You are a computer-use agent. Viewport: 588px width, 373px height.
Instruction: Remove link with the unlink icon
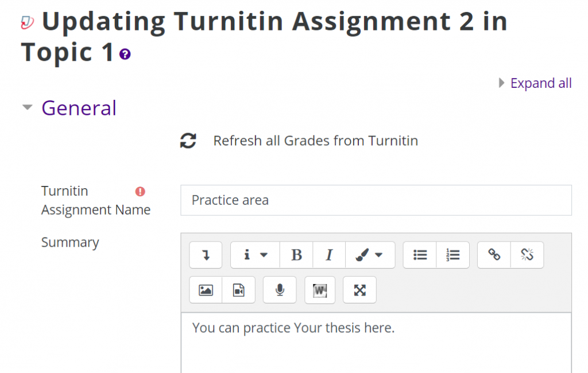tap(527, 255)
